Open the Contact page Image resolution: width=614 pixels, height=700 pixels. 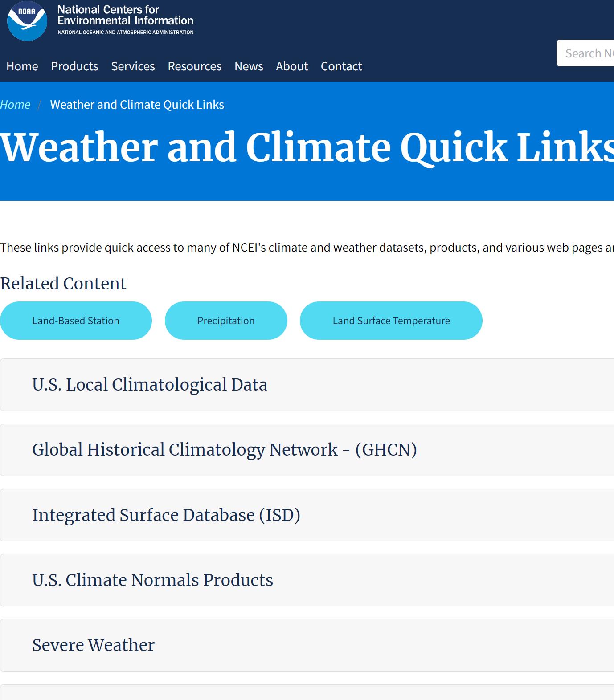pos(341,66)
